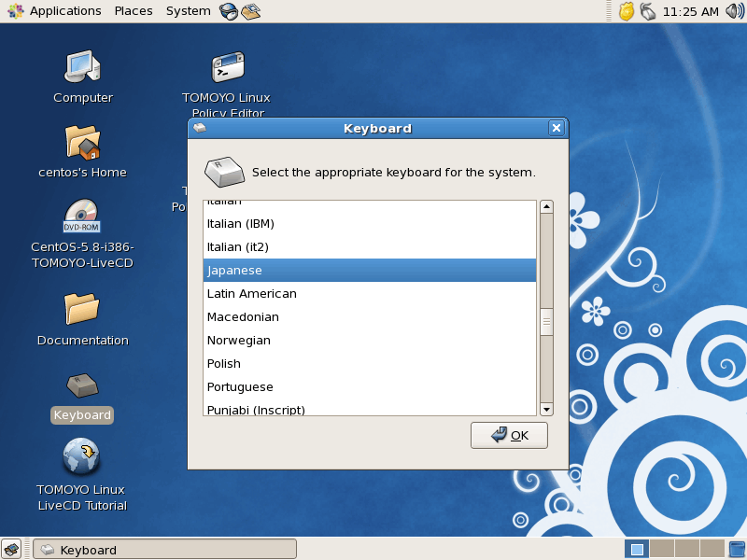Image resolution: width=747 pixels, height=560 pixels.
Task: Open the Computer desktop icon
Action: (82, 66)
